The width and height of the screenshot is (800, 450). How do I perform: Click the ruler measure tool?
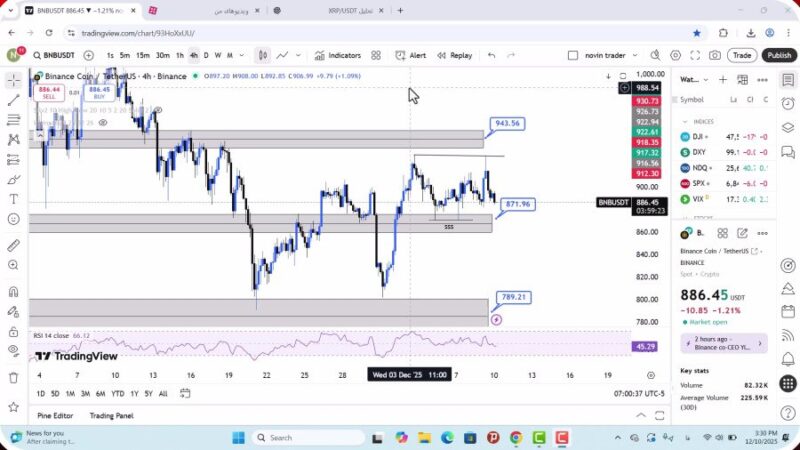point(13,245)
